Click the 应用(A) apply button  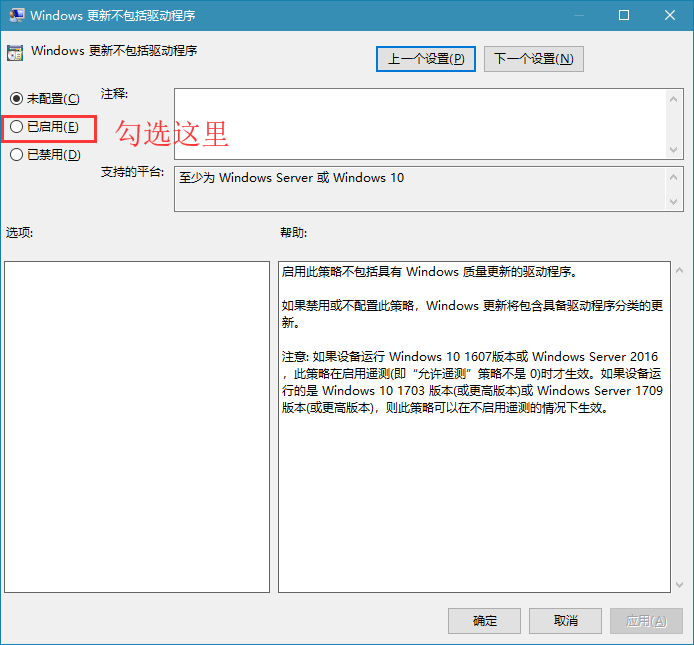(646, 621)
